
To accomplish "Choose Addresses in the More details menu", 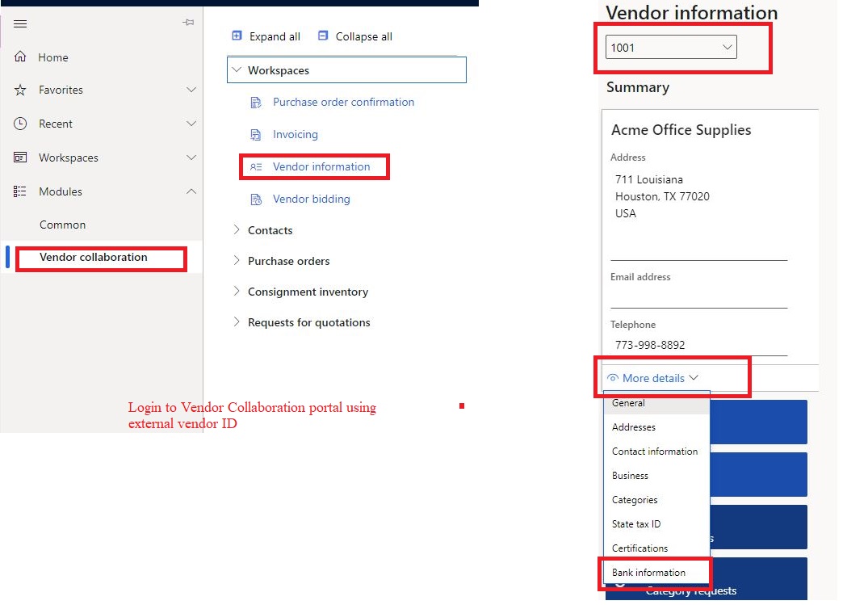I will coord(633,426).
